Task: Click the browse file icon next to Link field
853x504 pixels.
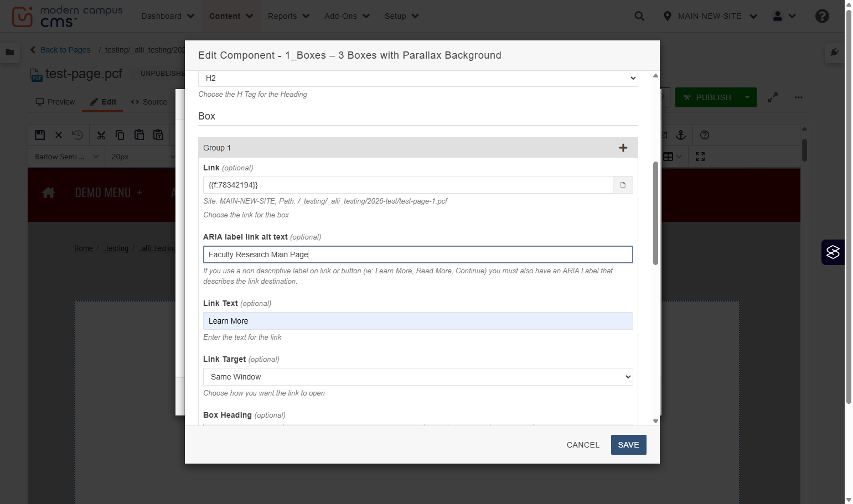Action: tap(623, 185)
